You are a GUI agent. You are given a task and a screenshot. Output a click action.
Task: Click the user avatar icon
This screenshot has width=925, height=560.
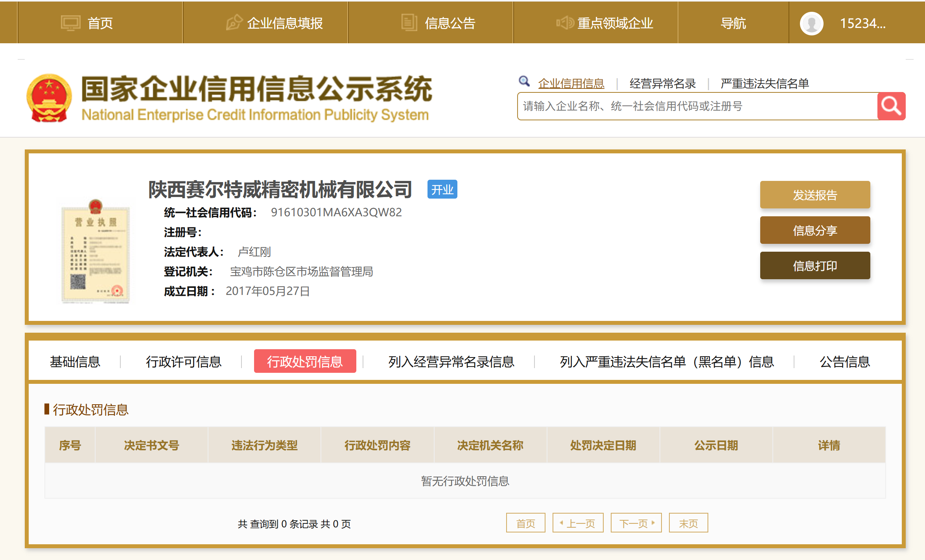[x=811, y=24]
